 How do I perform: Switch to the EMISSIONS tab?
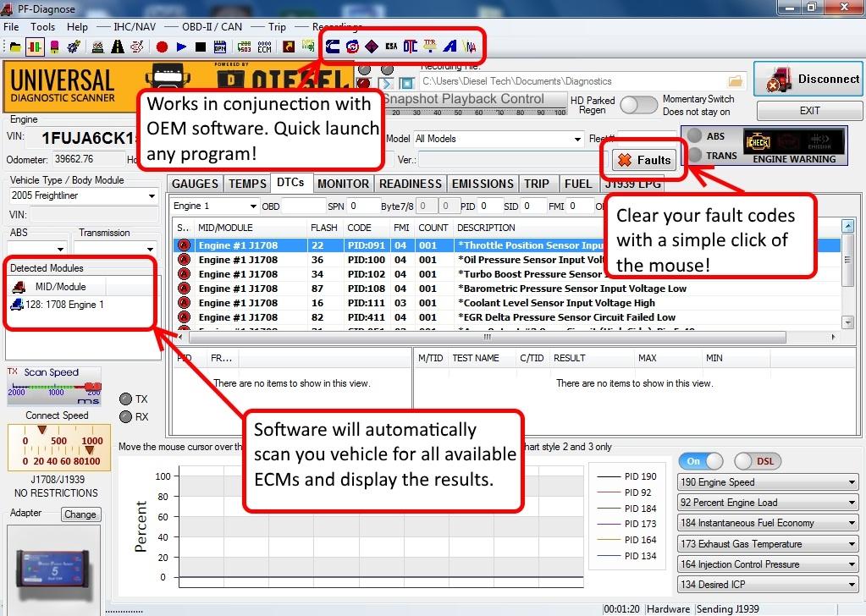(x=483, y=184)
